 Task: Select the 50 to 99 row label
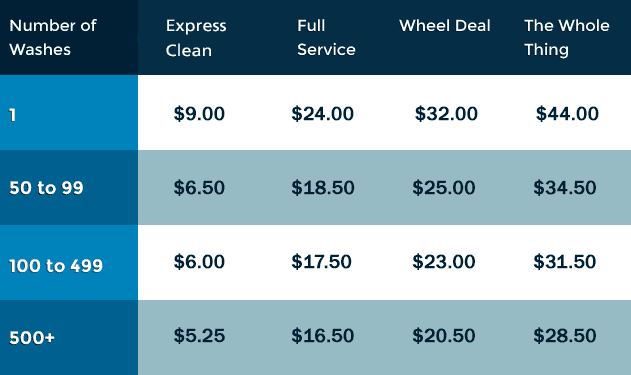click(x=46, y=188)
